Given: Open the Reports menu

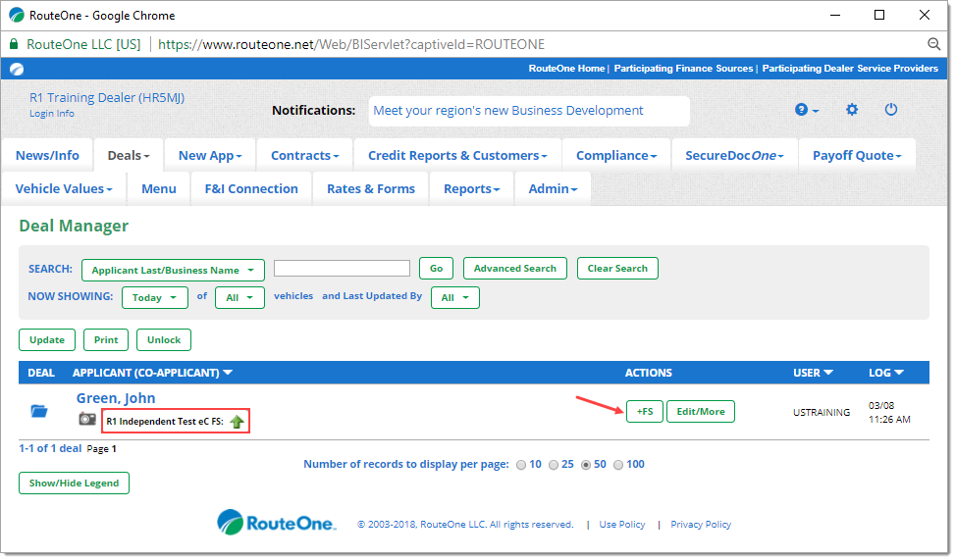Looking at the screenshot, I should [x=471, y=188].
